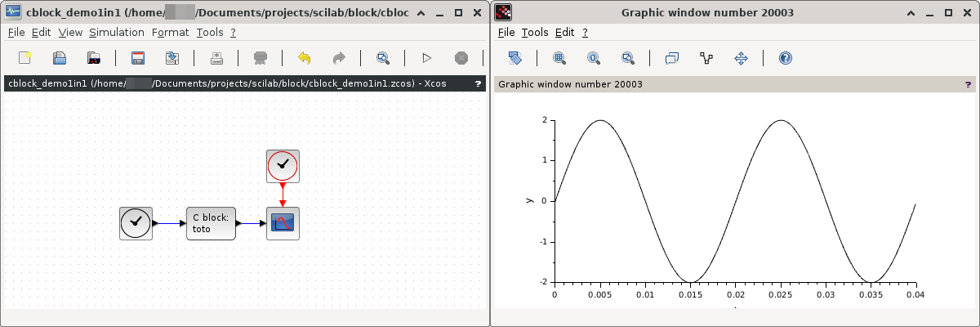Open the Tools menu in Xcos

pos(210,33)
